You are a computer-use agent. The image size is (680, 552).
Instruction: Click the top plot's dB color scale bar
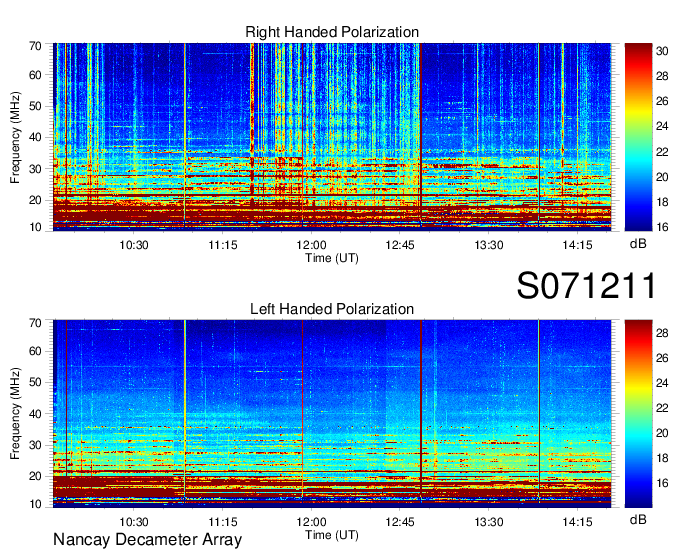(x=638, y=137)
